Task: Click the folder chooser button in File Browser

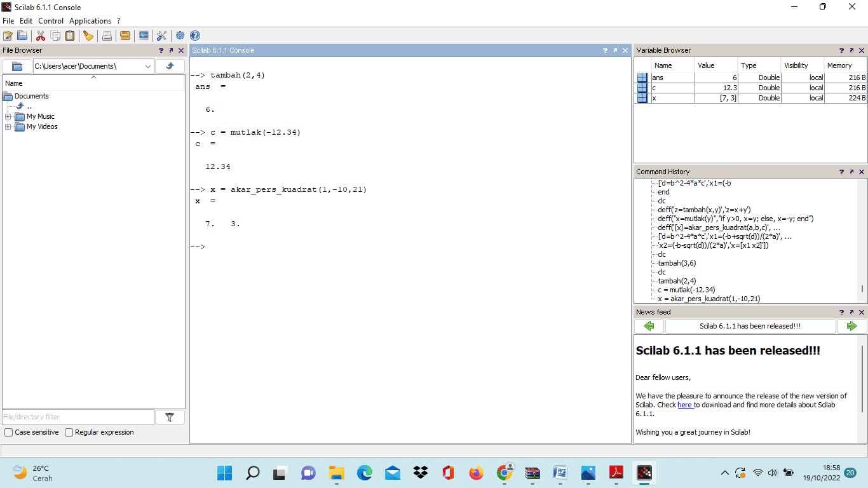Action: click(x=17, y=66)
